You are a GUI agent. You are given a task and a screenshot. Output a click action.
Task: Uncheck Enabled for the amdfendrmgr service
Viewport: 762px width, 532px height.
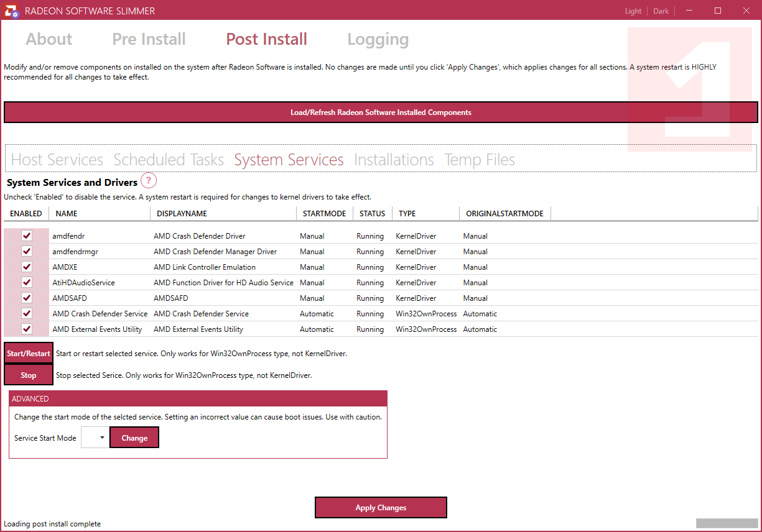(x=27, y=251)
